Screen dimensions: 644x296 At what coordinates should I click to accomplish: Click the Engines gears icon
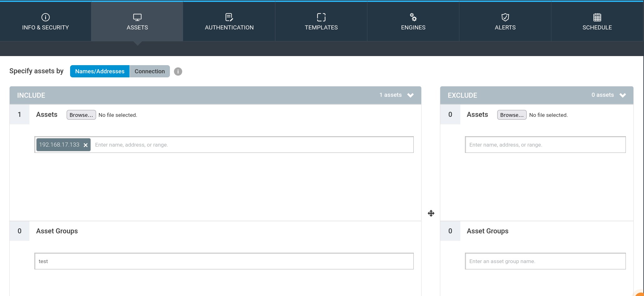(413, 17)
